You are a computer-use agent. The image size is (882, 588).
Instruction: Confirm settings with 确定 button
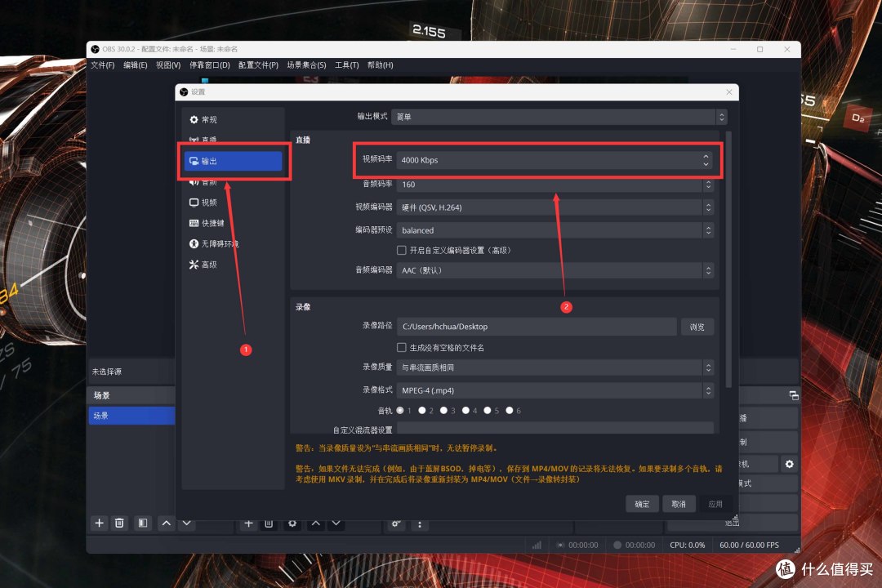[642, 504]
